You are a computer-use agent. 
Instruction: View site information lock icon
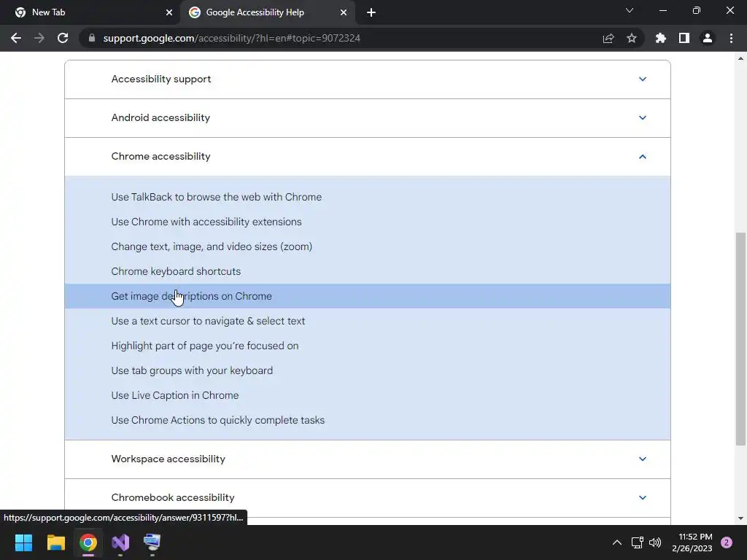[x=92, y=38]
